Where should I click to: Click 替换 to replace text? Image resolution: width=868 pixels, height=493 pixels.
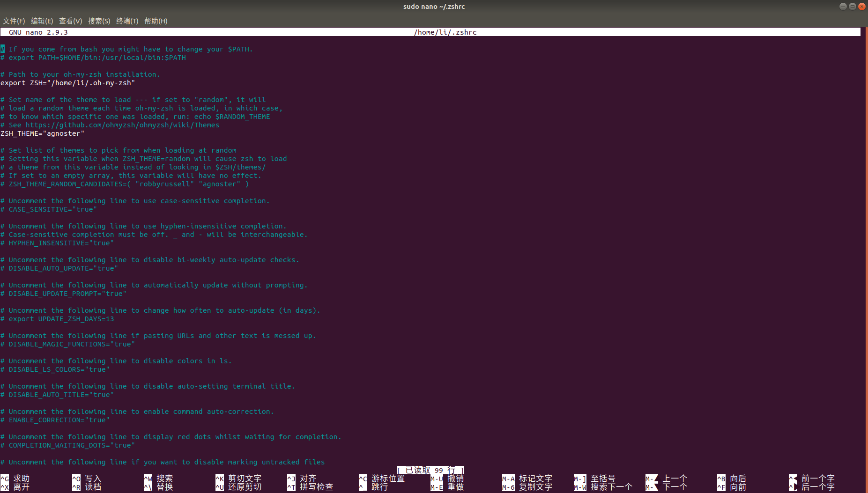click(164, 487)
